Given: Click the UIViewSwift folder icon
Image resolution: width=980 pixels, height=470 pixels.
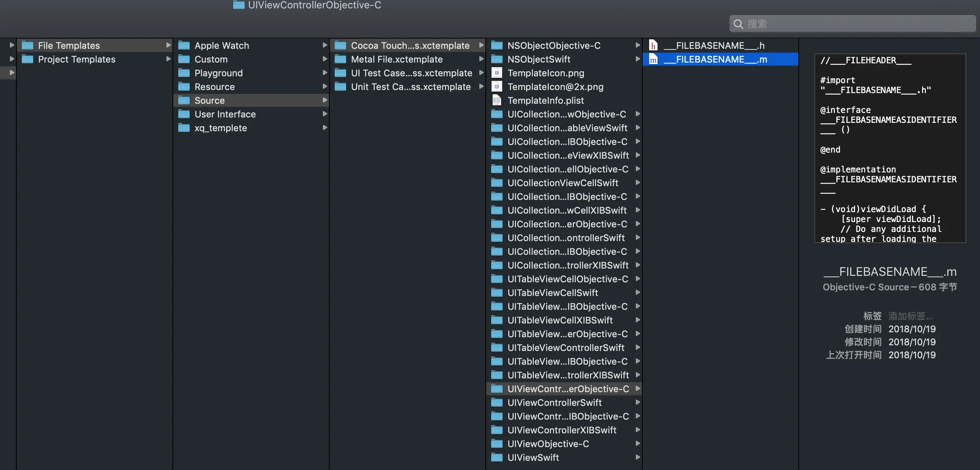Looking at the screenshot, I should 497,457.
